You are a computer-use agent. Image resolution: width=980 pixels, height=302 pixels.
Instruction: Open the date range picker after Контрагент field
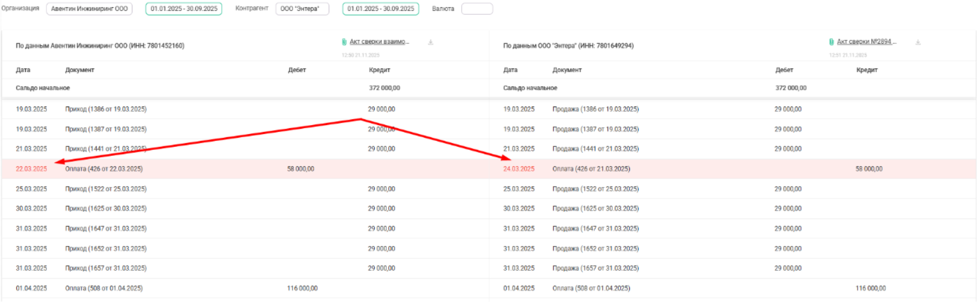point(381,9)
